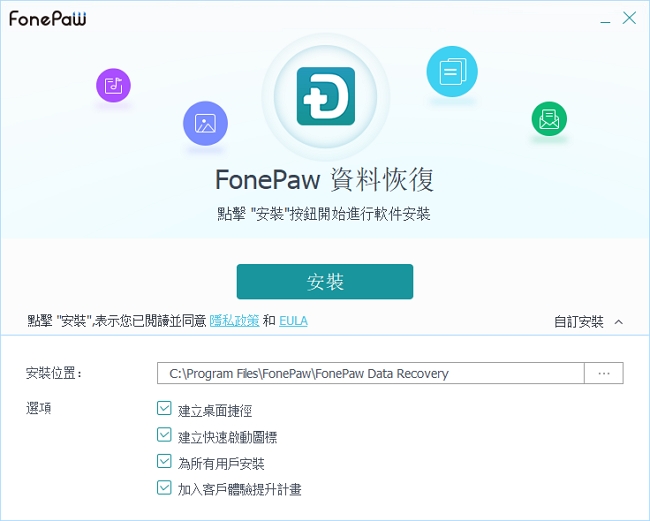Click the purple music file icon
The image size is (650, 521).
click(x=113, y=85)
